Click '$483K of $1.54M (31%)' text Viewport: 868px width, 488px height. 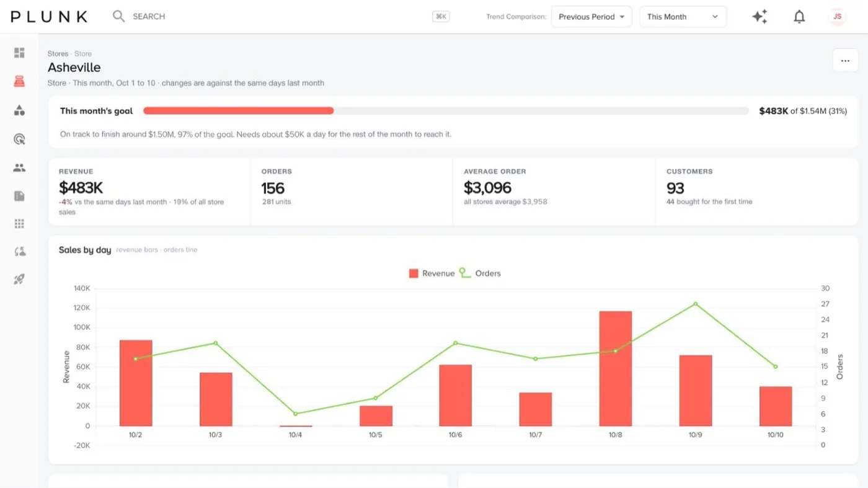pos(803,111)
